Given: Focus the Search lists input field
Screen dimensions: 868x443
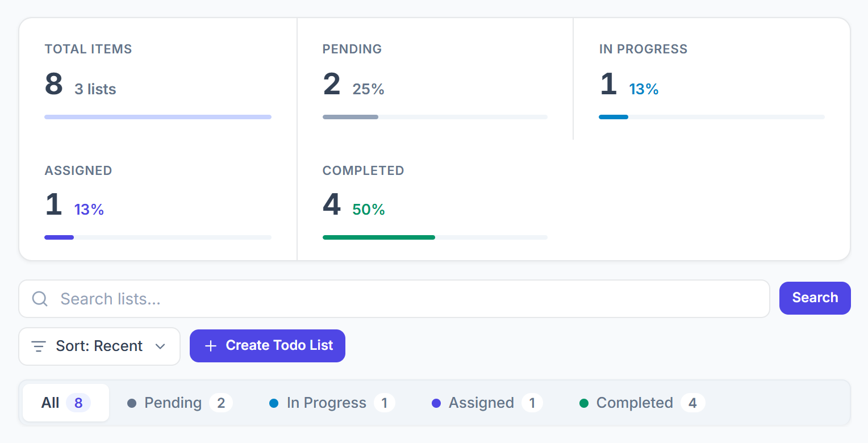Looking at the screenshot, I should pyautogui.click(x=394, y=299).
